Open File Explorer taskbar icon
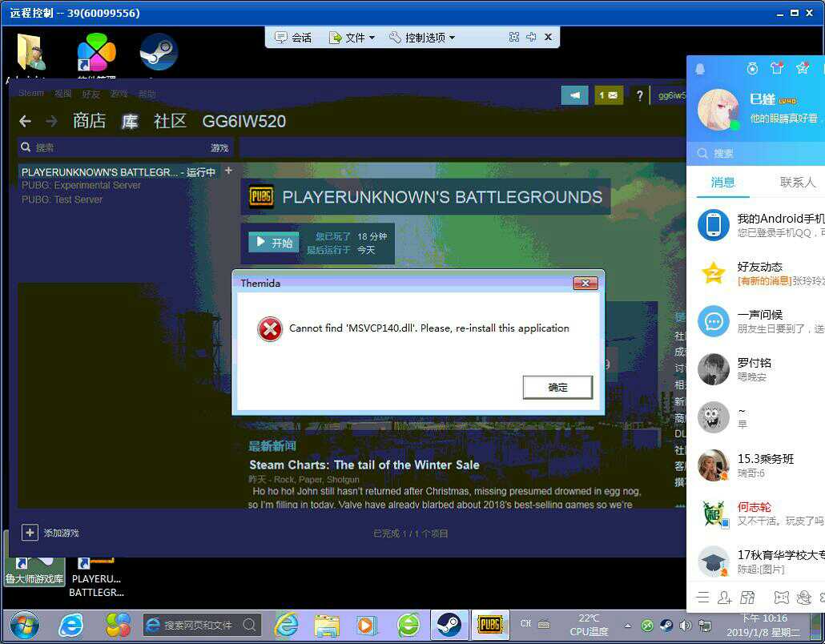 tap(327, 626)
